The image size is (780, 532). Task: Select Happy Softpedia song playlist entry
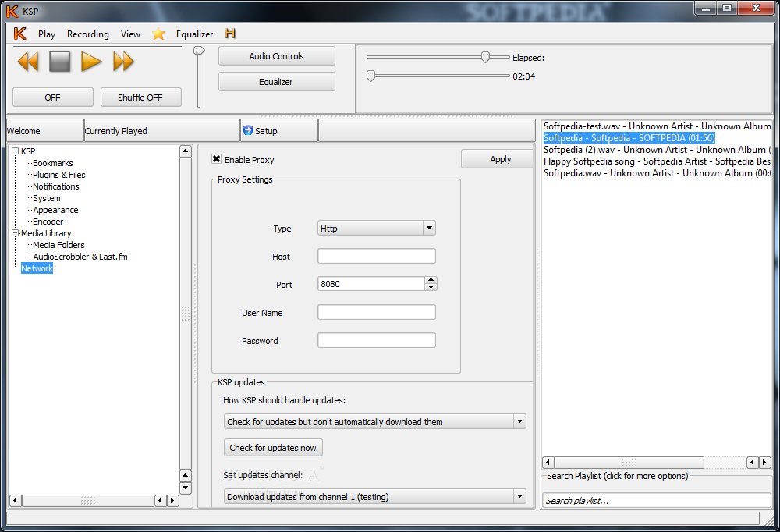[x=657, y=161]
